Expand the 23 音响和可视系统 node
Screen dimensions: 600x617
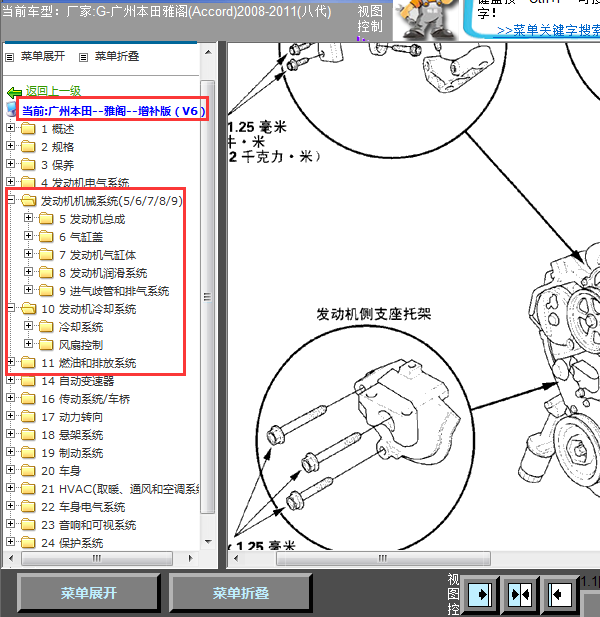[11, 524]
